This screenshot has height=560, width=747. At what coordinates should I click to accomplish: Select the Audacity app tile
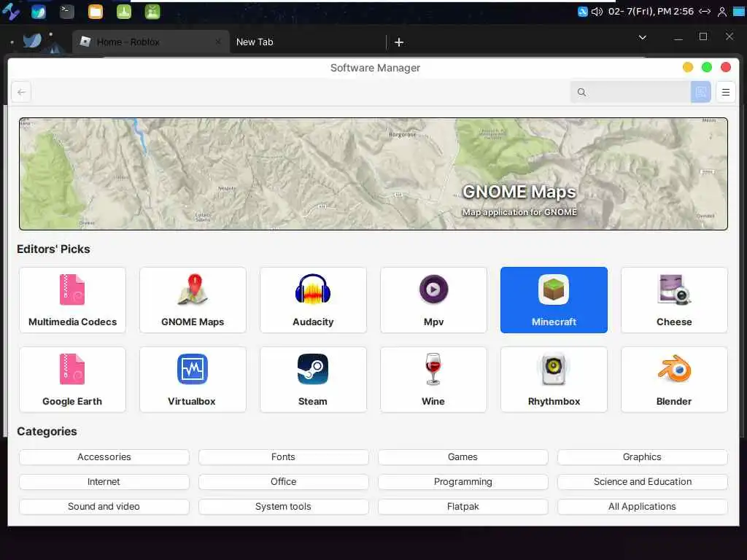point(313,300)
